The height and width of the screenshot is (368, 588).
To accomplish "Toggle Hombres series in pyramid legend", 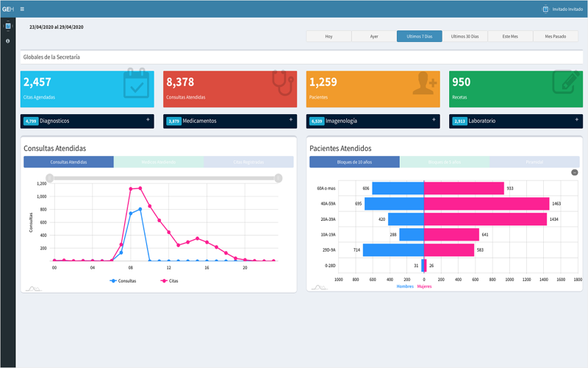I will 405,286.
